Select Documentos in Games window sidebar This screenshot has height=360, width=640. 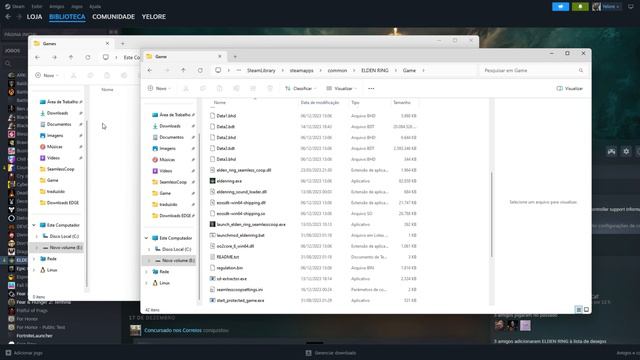(59, 124)
